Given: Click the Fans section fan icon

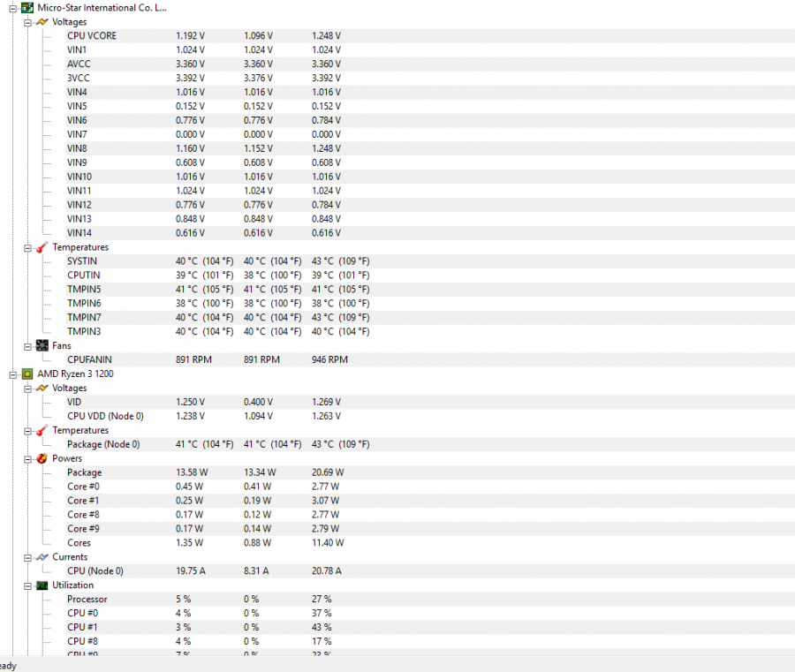Looking at the screenshot, I should (x=42, y=345).
